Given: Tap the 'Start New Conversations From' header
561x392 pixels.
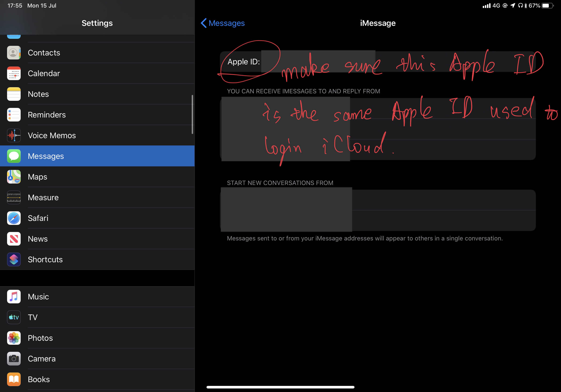Looking at the screenshot, I should point(280,183).
